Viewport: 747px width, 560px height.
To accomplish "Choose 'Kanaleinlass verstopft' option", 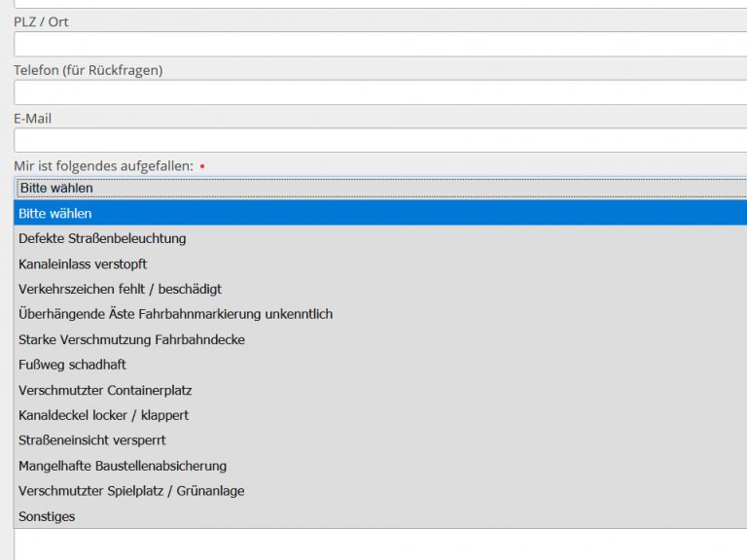I will pos(83,263).
